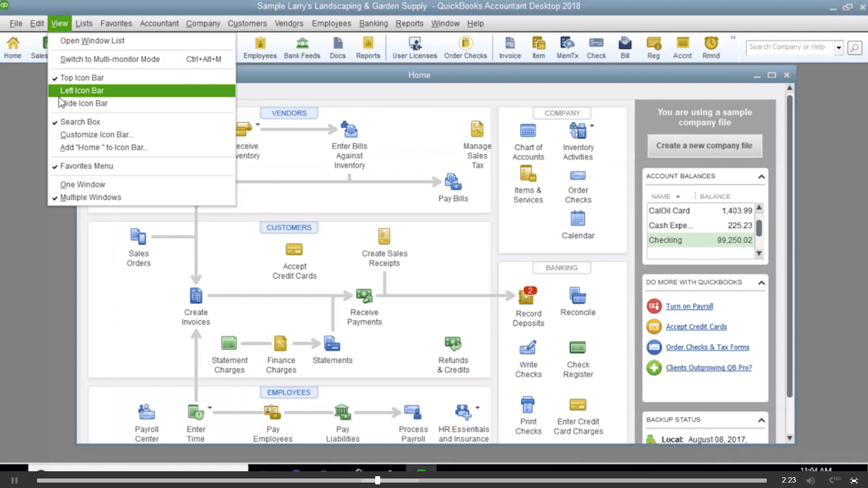The width and height of the screenshot is (868, 488).
Task: Collapse the Account Balances panel
Action: [x=761, y=176]
